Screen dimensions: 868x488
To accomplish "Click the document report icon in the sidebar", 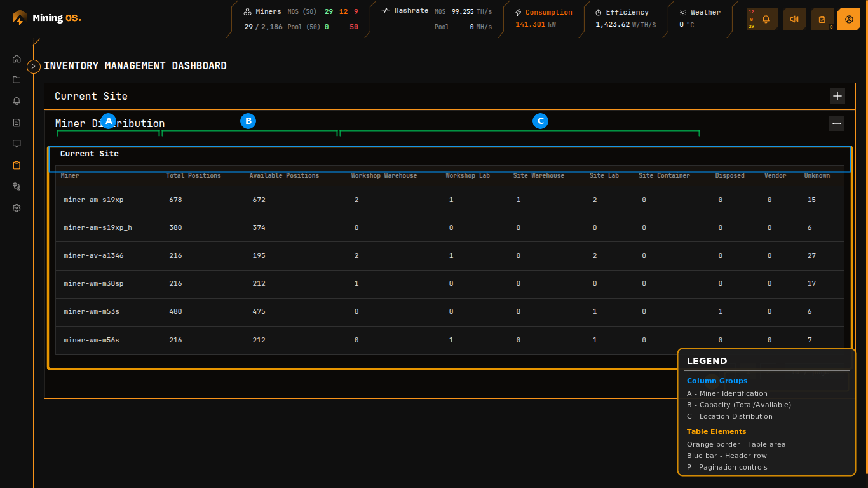I will click(17, 123).
